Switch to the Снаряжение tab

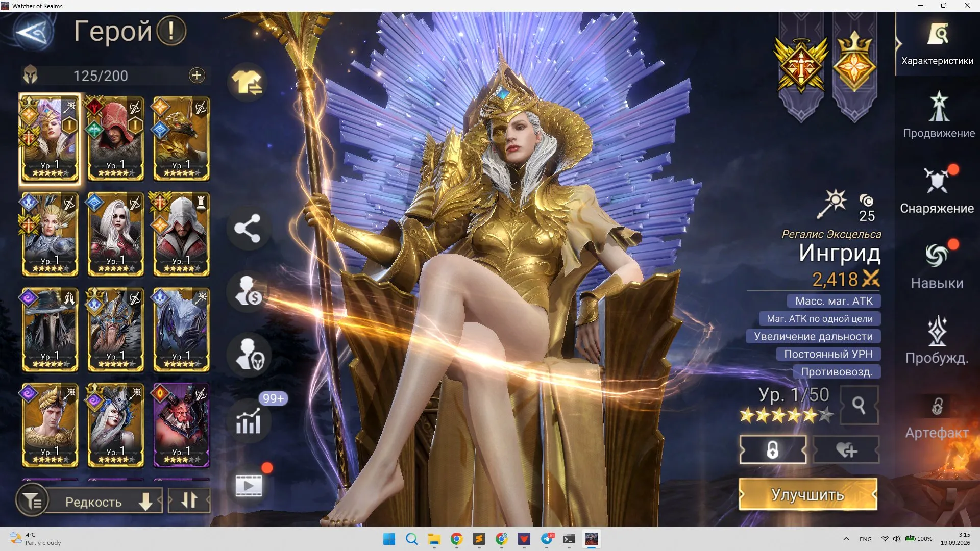[937, 190]
